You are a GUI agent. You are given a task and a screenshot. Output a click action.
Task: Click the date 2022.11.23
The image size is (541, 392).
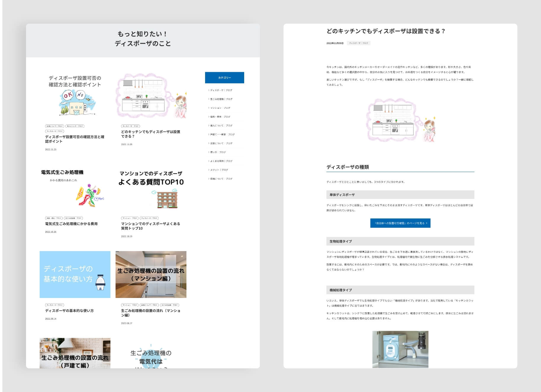pyautogui.click(x=51, y=150)
